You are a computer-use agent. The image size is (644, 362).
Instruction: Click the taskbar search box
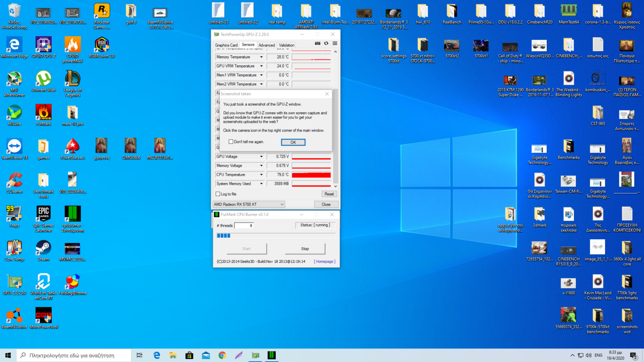click(74, 355)
